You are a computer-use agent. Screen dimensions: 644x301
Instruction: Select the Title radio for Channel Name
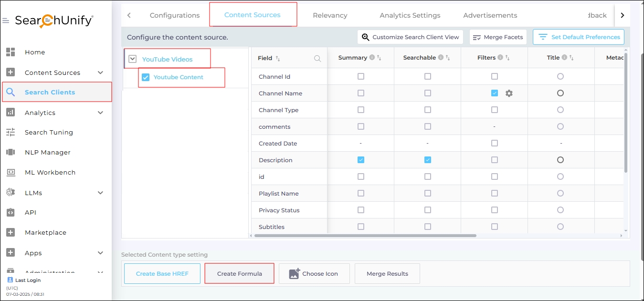(560, 93)
